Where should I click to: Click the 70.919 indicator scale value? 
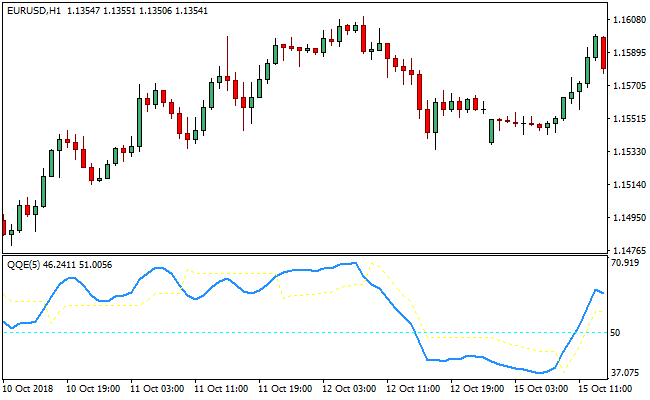coord(625,262)
